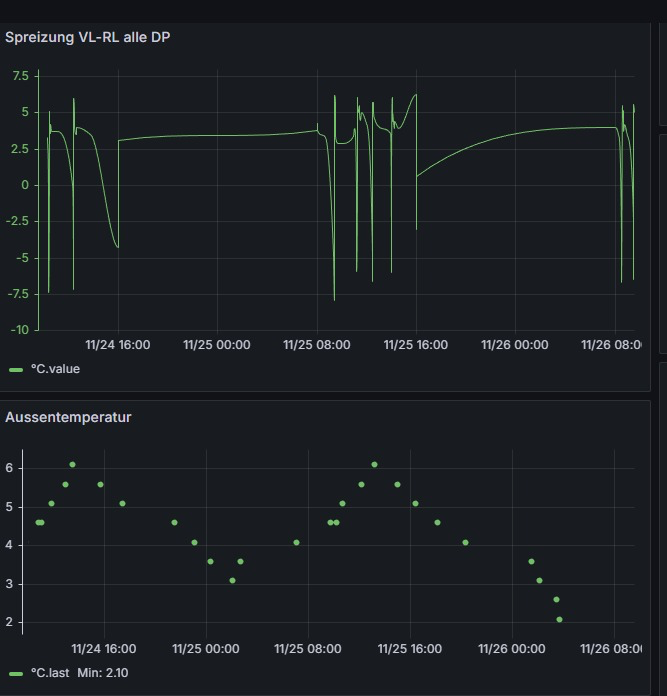This screenshot has height=696, width=667.
Task: Open the Aussentemperatur panel title menu
Action: (68, 417)
